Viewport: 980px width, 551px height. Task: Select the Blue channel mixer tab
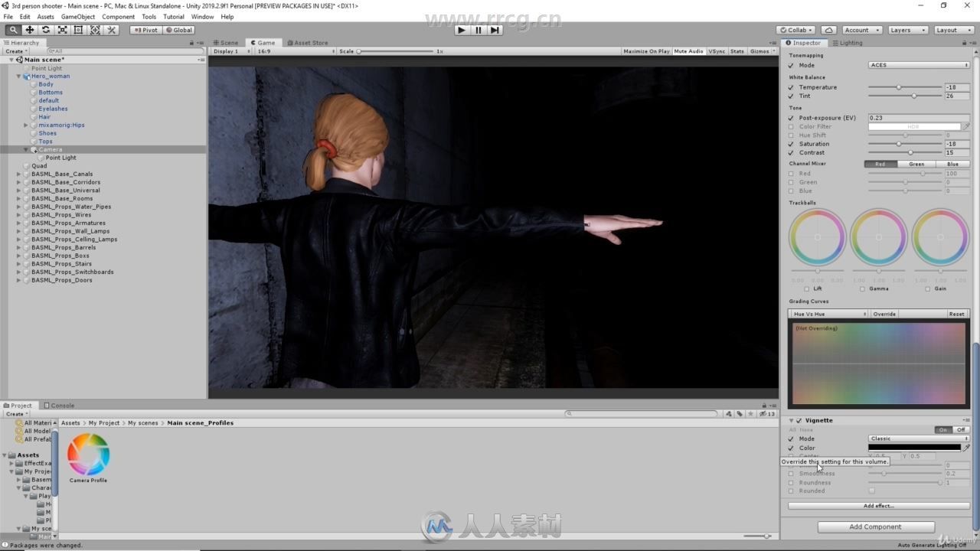pos(952,164)
